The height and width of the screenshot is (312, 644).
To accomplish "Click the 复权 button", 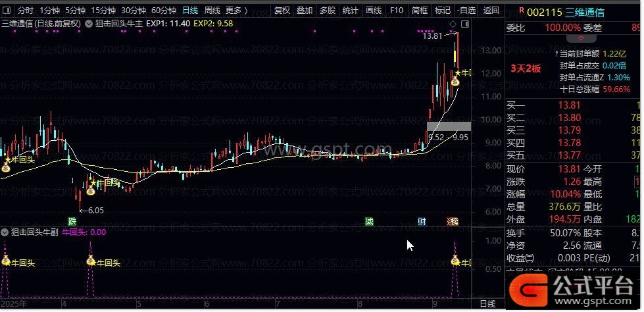I will coord(282,11).
